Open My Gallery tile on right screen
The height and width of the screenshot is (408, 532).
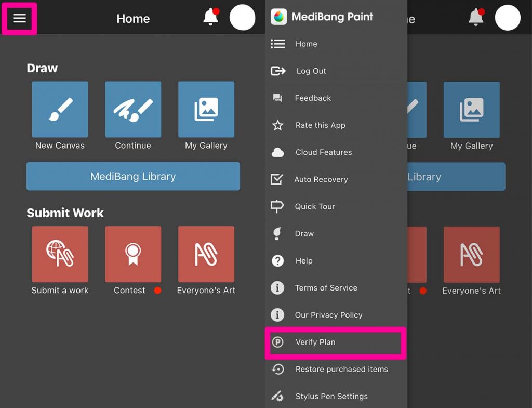click(472, 110)
